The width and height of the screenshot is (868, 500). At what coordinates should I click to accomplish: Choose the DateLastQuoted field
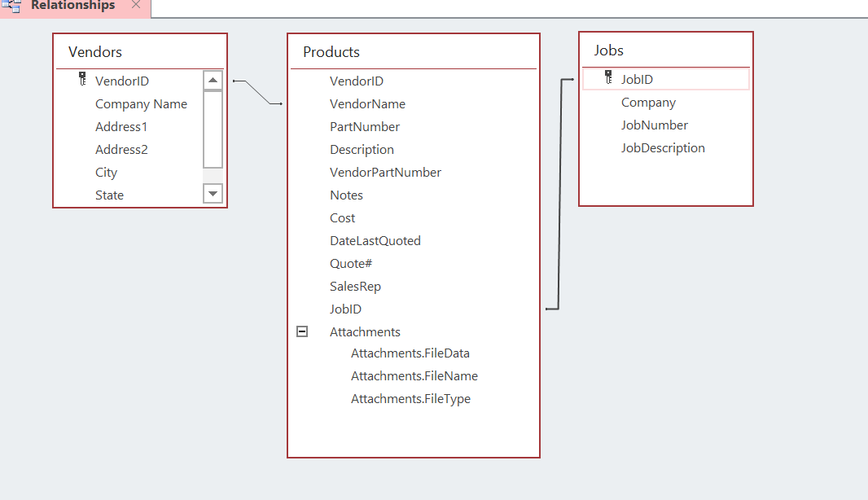click(x=375, y=241)
